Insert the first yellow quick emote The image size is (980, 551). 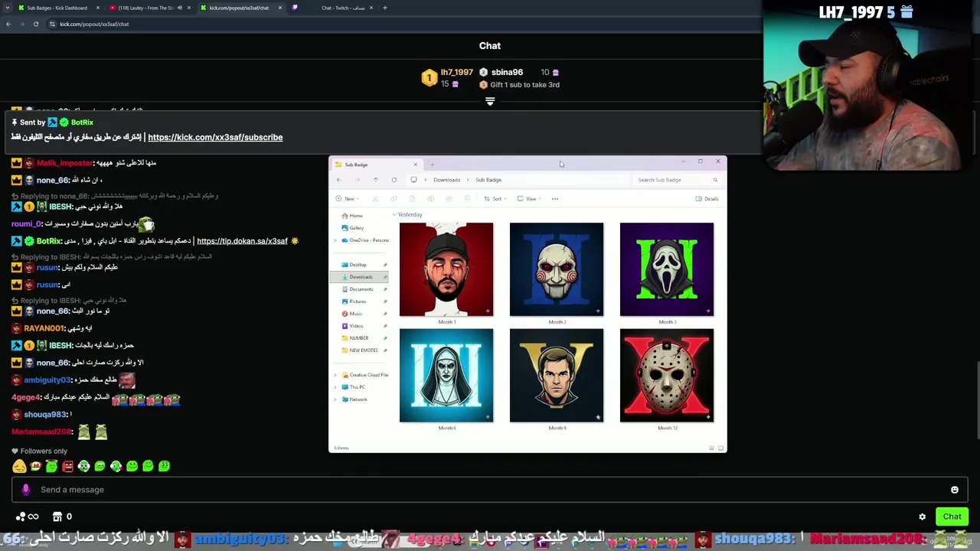click(x=19, y=466)
